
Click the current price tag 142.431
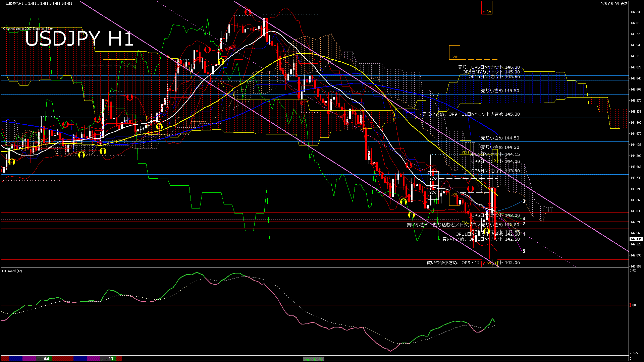(x=636, y=239)
